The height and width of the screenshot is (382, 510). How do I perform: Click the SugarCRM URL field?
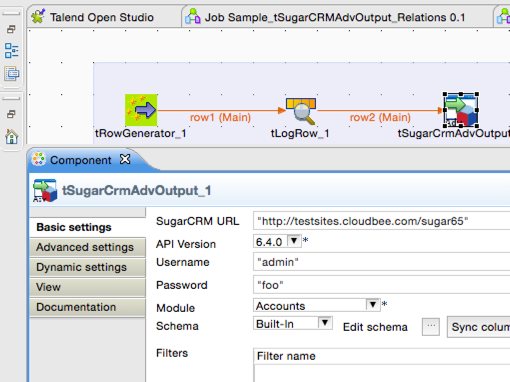tap(382, 221)
